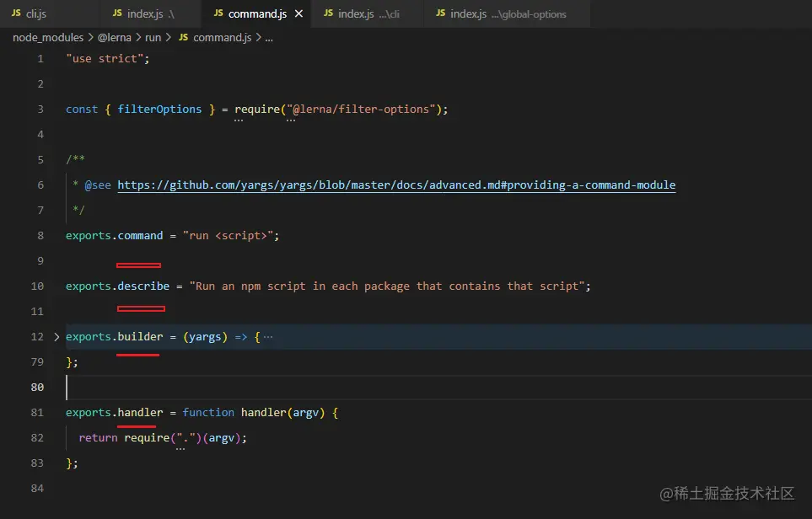Select the run breadcrumb segment
Viewport: 812px width, 519px height.
153,38
